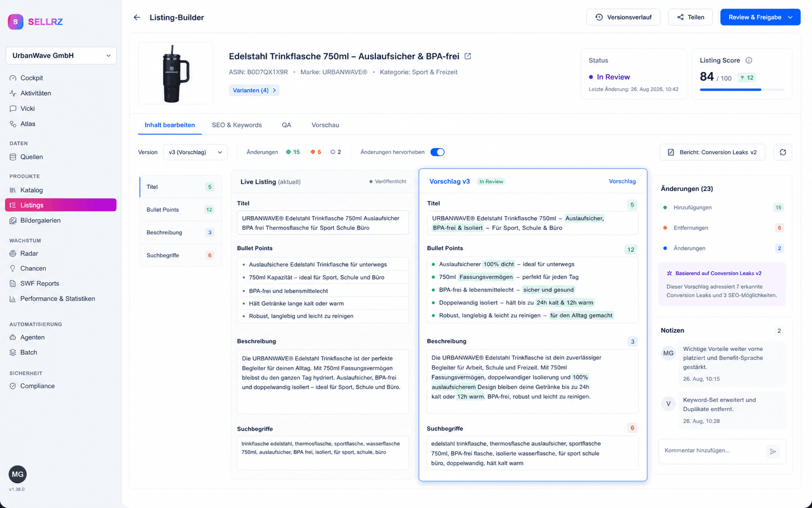
Task: Expand the Review & Freigabe dropdown arrow
Action: click(x=790, y=17)
